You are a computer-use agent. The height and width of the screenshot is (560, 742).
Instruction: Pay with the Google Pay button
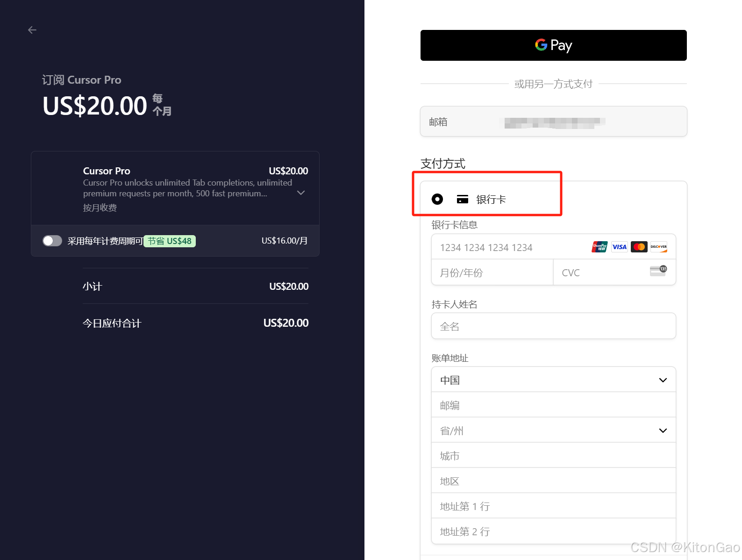point(553,45)
